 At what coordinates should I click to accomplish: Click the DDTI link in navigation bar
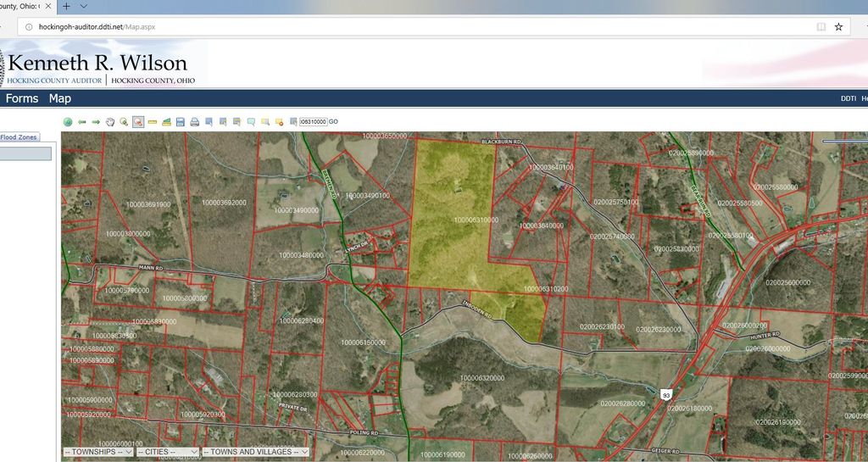[x=848, y=99]
